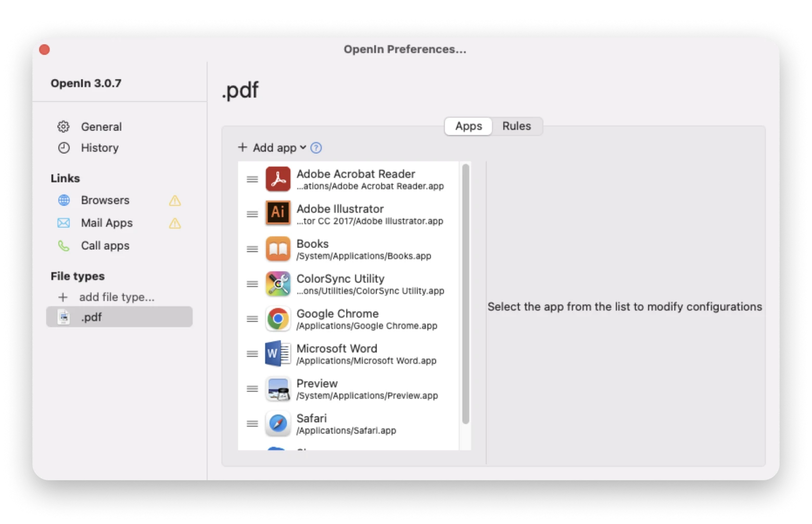This screenshot has height=524, width=812.
Task: Select Google Chrome name in list
Action: 337,314
